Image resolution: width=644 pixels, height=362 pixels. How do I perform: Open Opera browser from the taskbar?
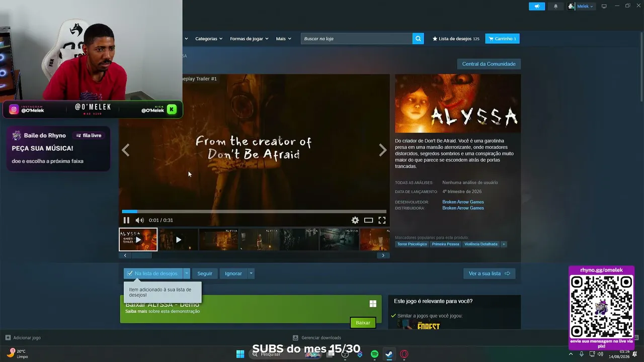404,354
